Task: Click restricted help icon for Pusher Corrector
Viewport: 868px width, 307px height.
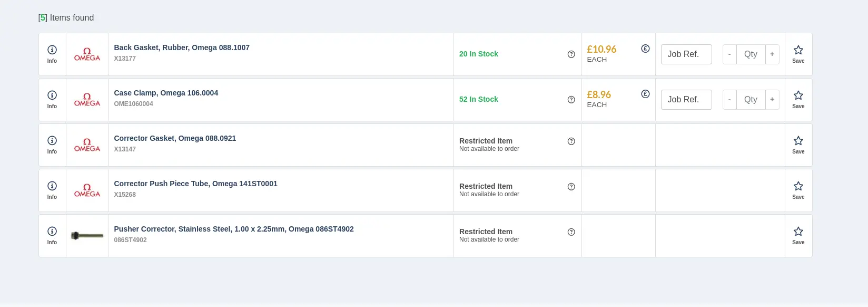Action: [571, 232]
